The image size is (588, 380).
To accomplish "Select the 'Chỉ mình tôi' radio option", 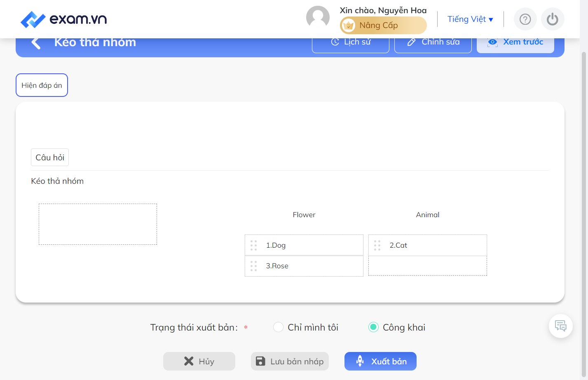I will click(x=278, y=327).
